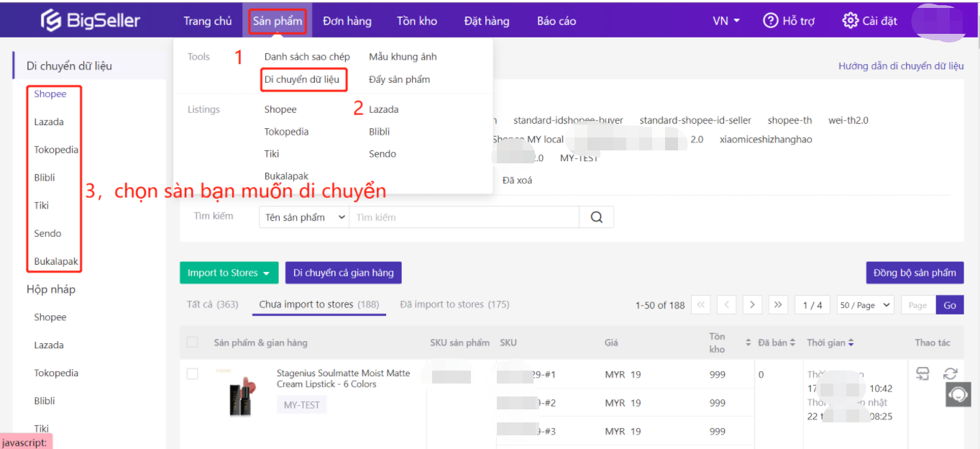Tick the select-all checkbox in table header
Viewport: 980px width, 449px height.
click(x=193, y=343)
